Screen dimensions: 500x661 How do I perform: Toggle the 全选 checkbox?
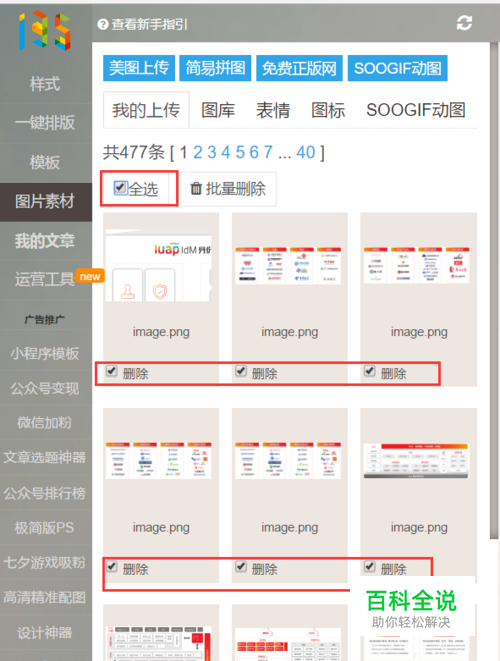tap(120, 188)
